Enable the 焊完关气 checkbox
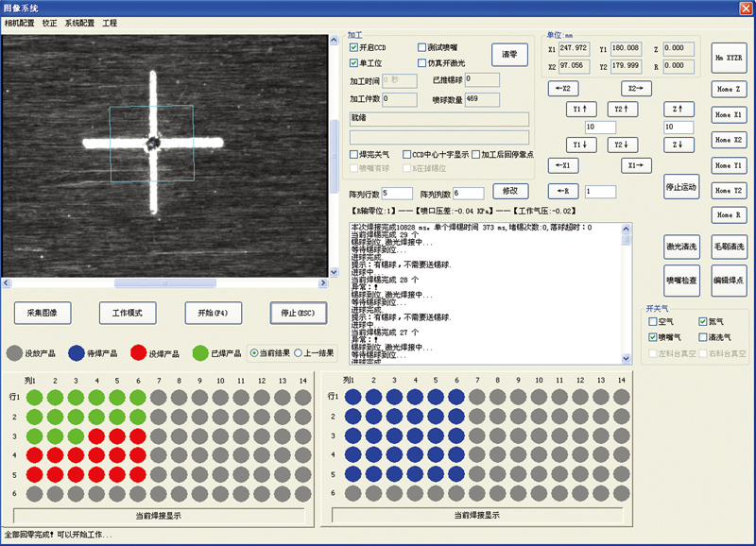This screenshot has height=546, width=756. coord(353,154)
